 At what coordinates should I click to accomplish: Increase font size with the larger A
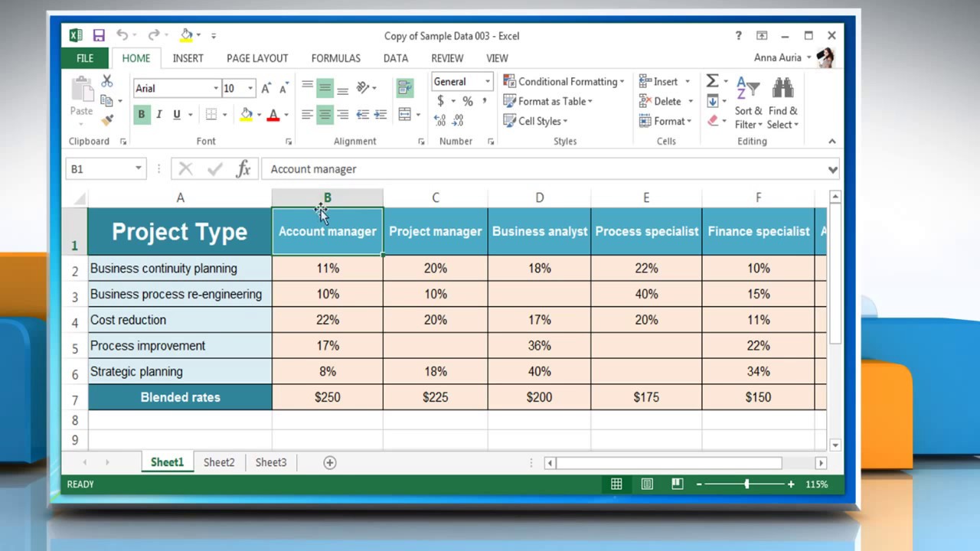coord(266,89)
